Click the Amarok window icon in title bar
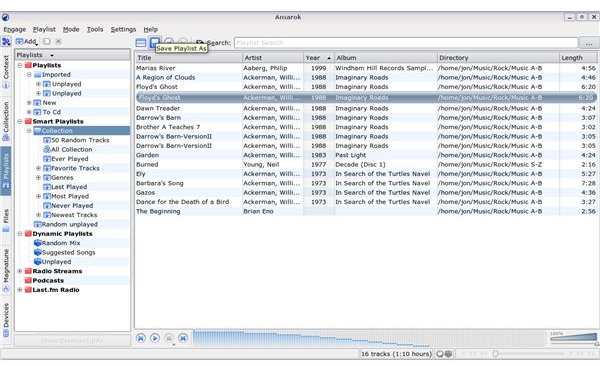The image size is (600, 366). [x=5, y=17]
